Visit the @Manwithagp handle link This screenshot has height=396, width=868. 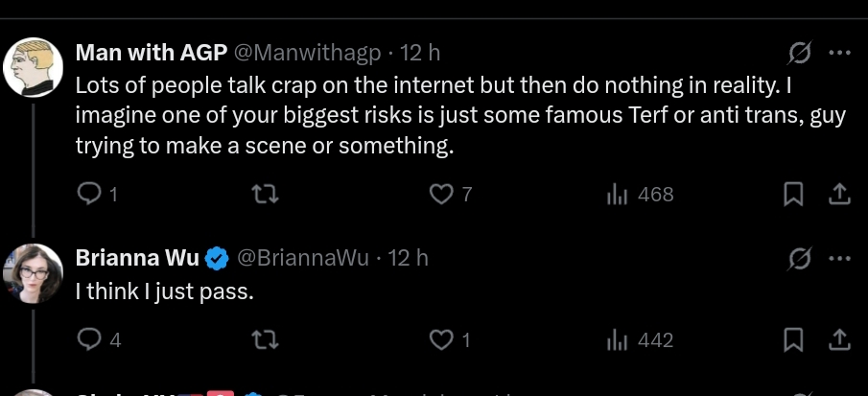[x=308, y=53]
